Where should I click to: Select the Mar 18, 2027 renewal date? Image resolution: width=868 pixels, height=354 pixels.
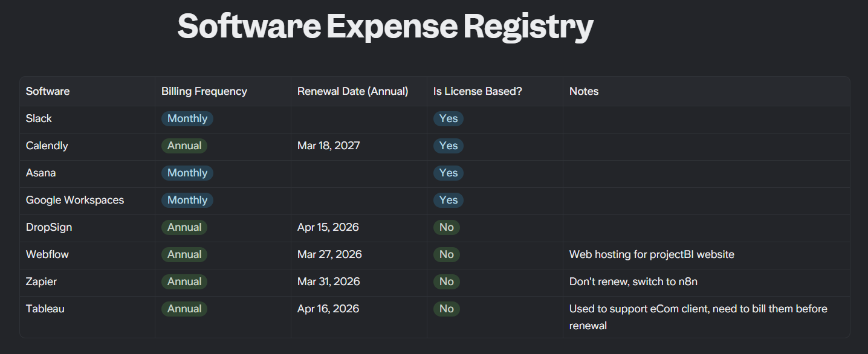(329, 146)
